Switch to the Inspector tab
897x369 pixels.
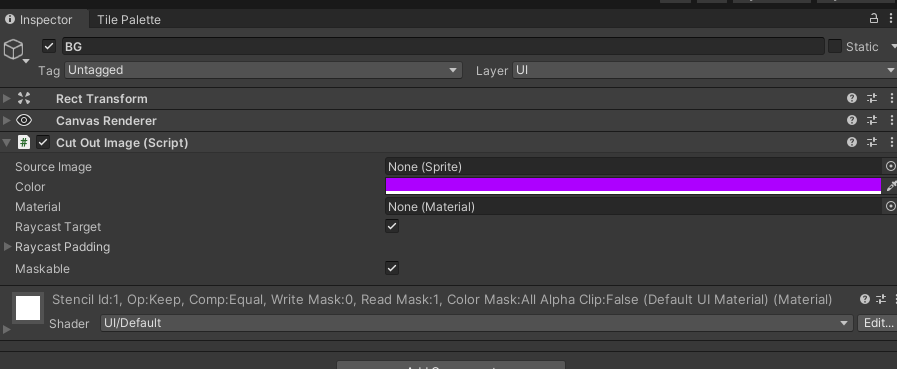[39, 19]
